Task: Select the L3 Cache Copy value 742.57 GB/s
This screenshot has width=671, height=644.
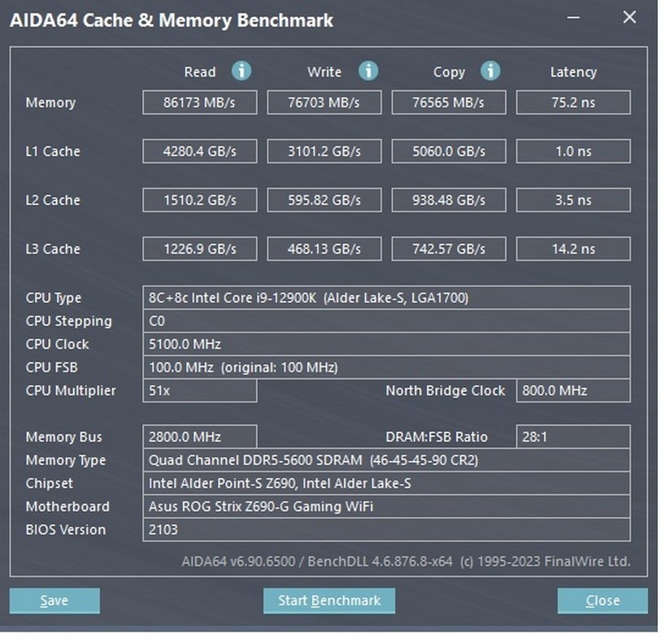Action: point(449,249)
